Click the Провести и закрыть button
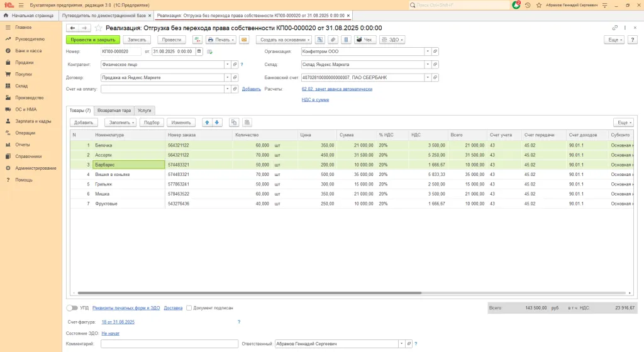Screen dimensions: 644x352 [x=93, y=40]
